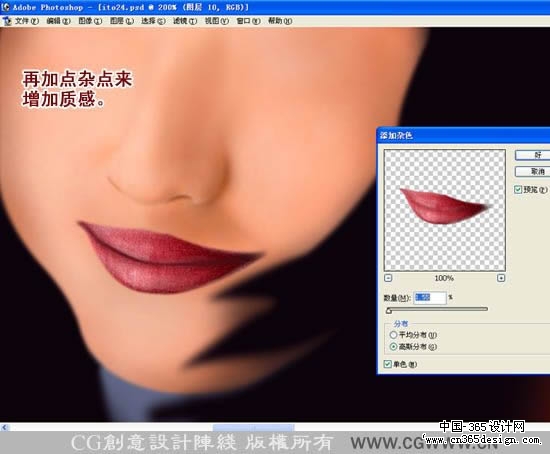The height and width of the screenshot is (454, 550).
Task: Click the document icon beside 文件 menu
Action: (7, 21)
